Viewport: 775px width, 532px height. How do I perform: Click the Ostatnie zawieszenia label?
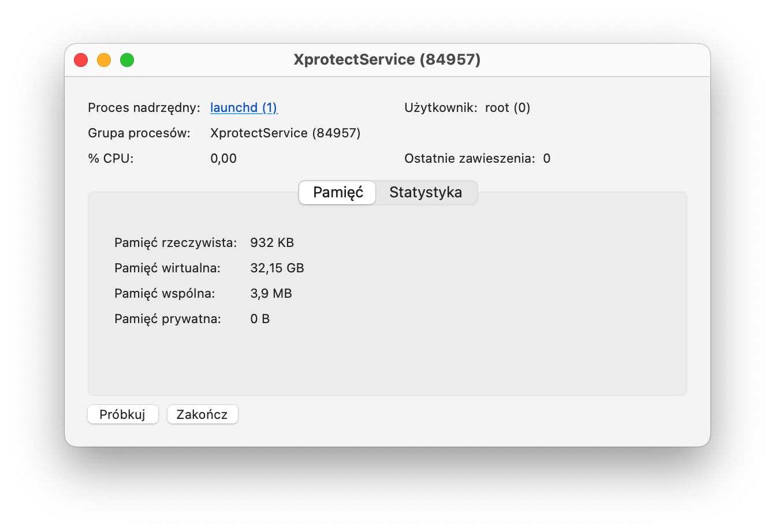(470, 159)
